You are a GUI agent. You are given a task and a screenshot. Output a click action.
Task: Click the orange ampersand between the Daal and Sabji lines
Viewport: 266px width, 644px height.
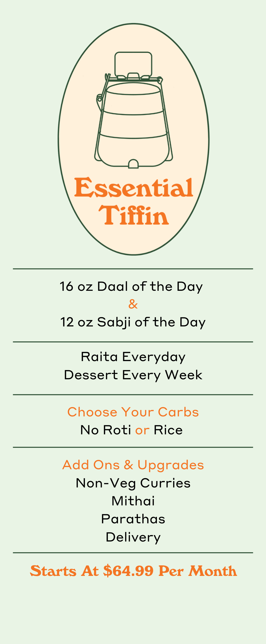point(133,304)
